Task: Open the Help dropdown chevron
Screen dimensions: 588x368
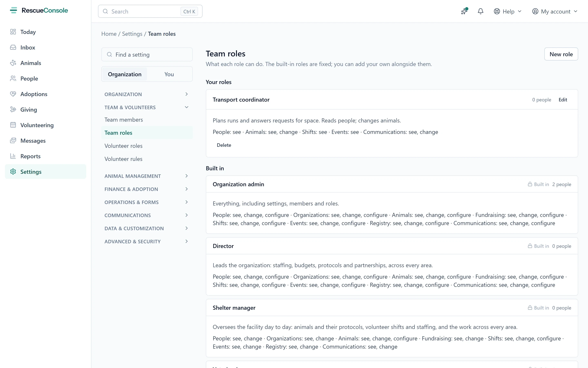Action: (x=520, y=11)
